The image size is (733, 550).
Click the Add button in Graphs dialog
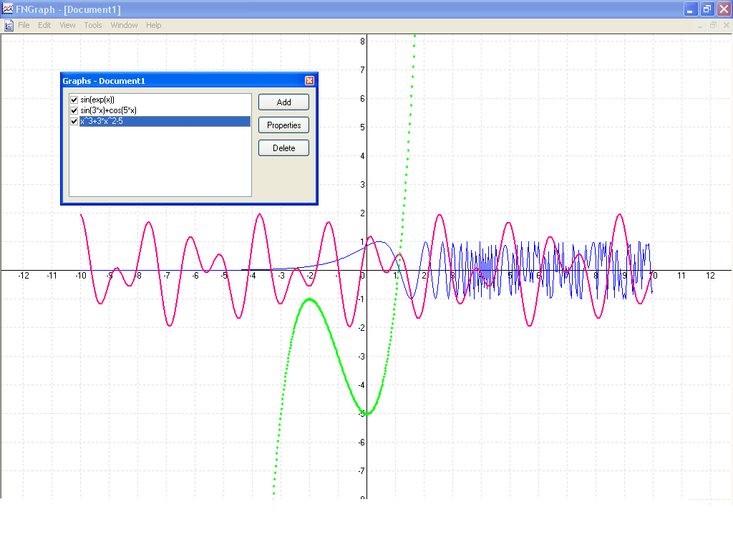pyautogui.click(x=284, y=102)
